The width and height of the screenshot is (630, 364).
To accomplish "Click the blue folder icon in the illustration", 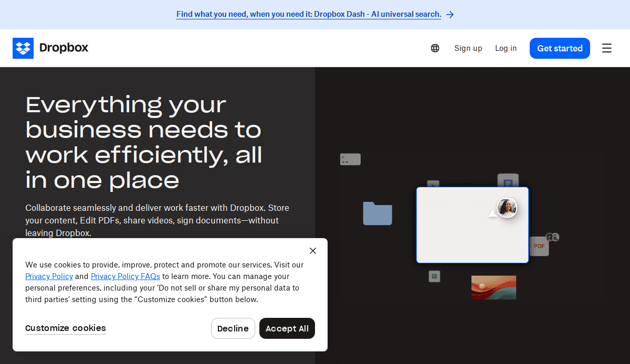I will point(377,213).
